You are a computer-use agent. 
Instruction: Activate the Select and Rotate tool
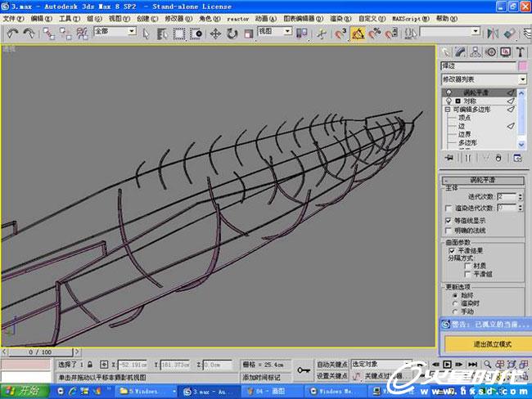[x=232, y=34]
